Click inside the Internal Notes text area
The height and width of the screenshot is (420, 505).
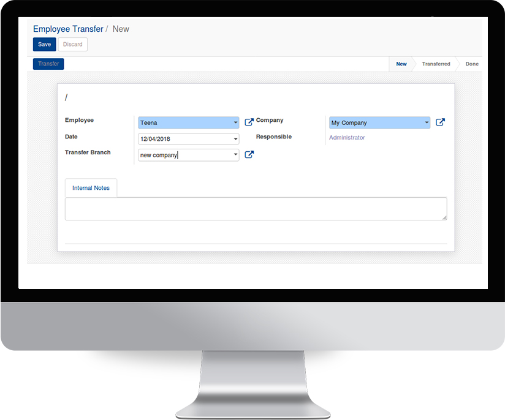pos(256,209)
